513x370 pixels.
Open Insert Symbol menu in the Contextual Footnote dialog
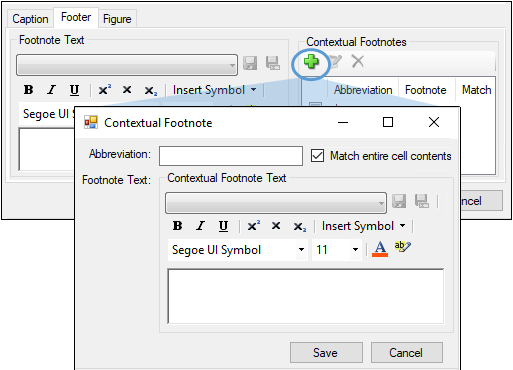tap(364, 226)
